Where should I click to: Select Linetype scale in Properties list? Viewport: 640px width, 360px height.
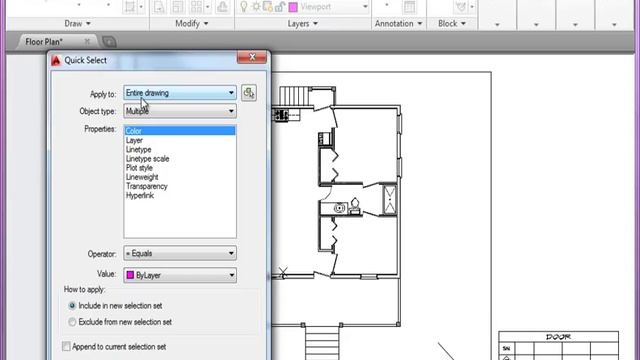(180, 159)
